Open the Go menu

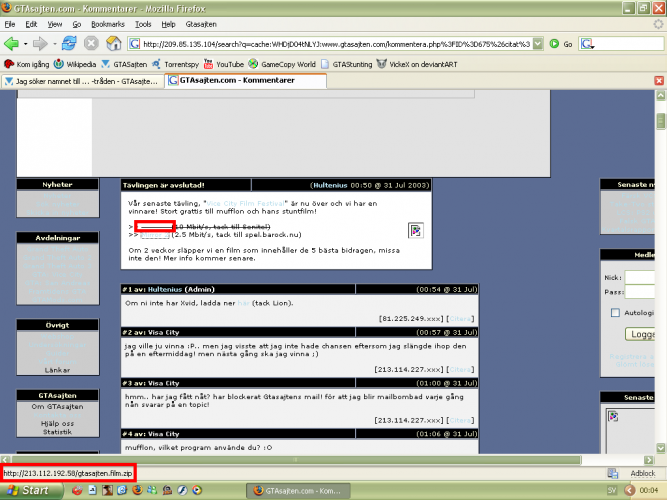click(x=77, y=24)
